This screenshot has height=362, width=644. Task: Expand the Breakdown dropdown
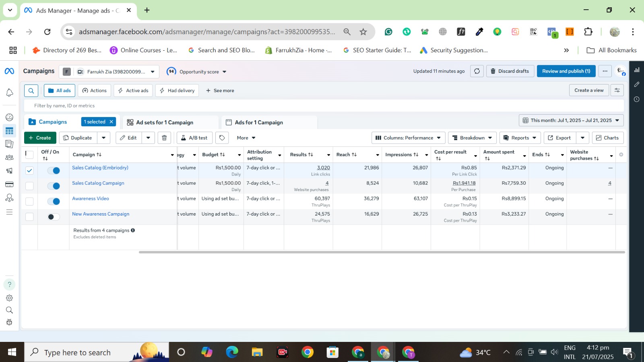[472, 138]
